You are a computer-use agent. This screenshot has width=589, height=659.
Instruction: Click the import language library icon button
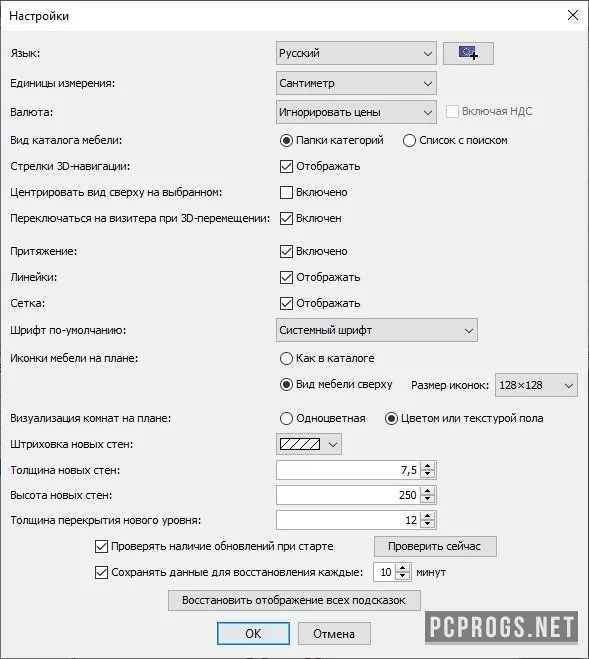tap(468, 53)
